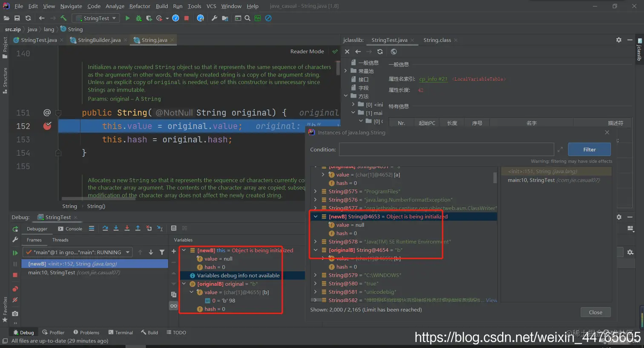644x348 pixels.
Task: Click the instances list vertical scrollbar
Action: point(495,177)
